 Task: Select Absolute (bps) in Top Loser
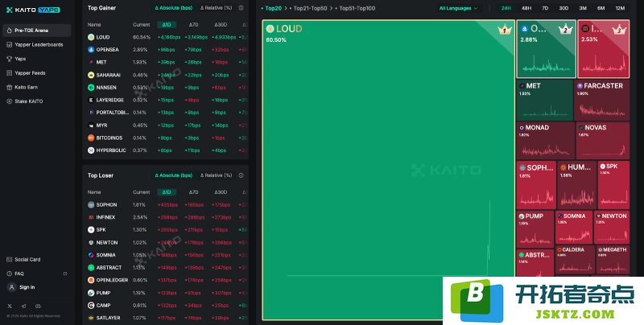(x=173, y=175)
